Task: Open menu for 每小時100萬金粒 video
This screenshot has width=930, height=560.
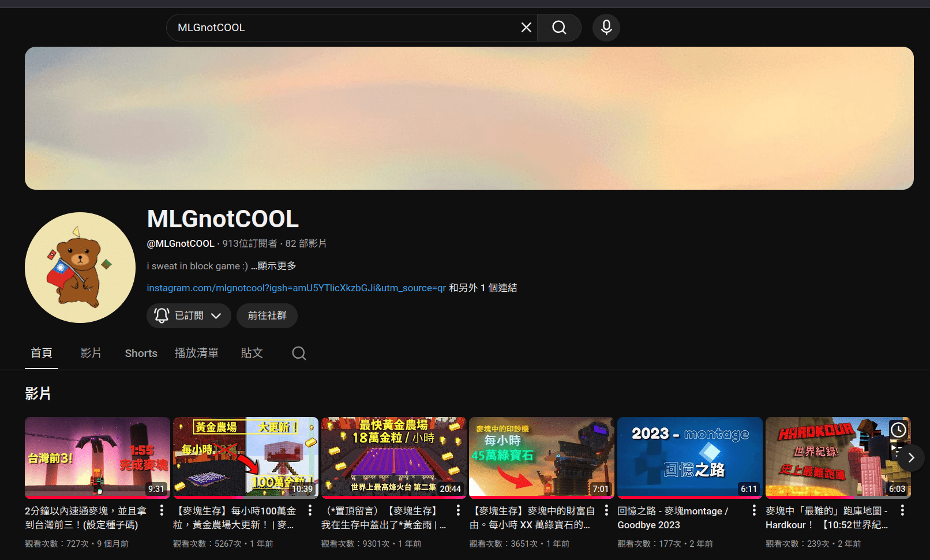Action: pyautogui.click(x=310, y=510)
